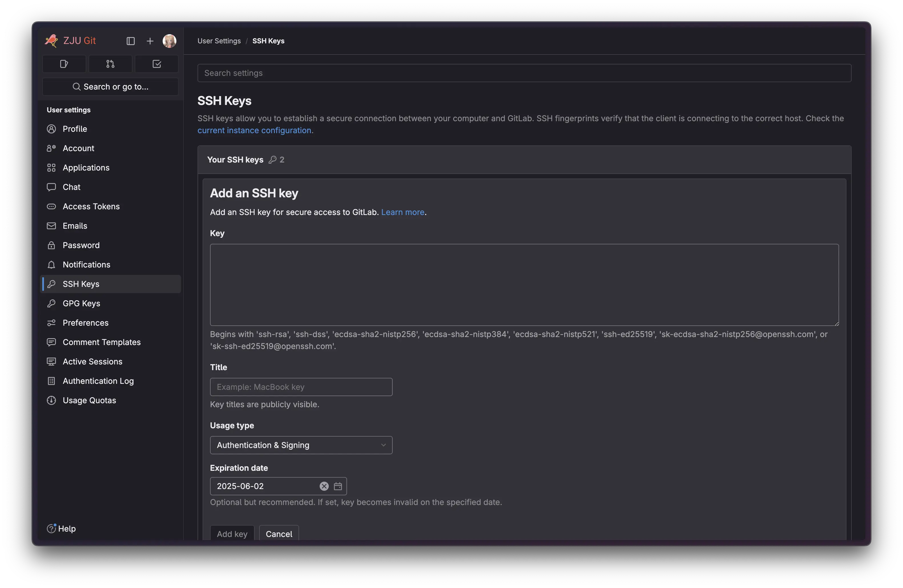The height and width of the screenshot is (588, 903).
Task: Click the Comment Templates icon
Action: point(51,342)
